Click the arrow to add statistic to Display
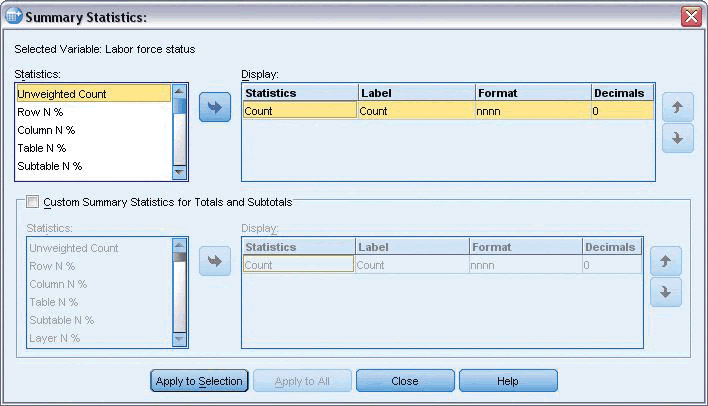 pos(215,108)
